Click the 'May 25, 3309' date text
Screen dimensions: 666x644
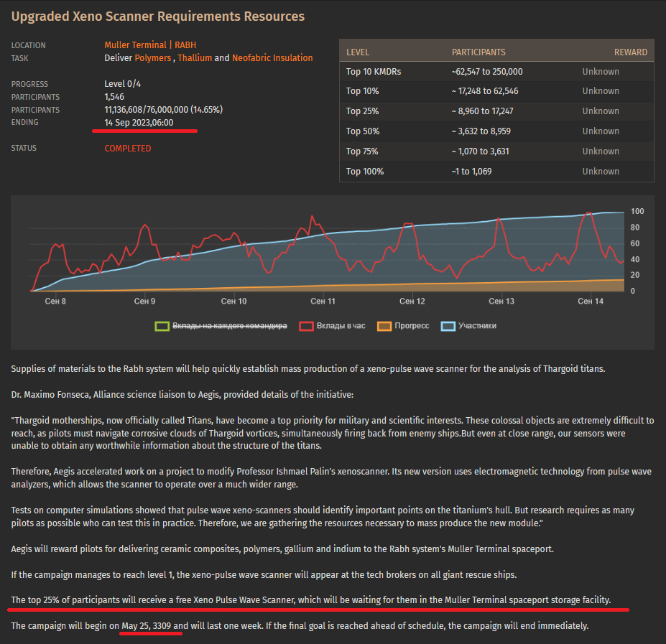pyautogui.click(x=146, y=626)
